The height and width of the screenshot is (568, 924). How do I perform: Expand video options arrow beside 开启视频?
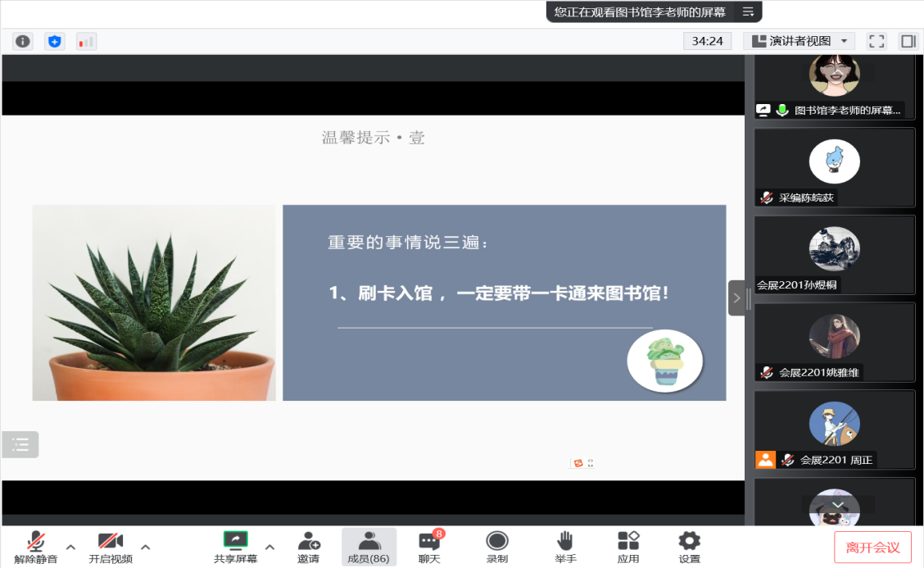click(x=146, y=547)
